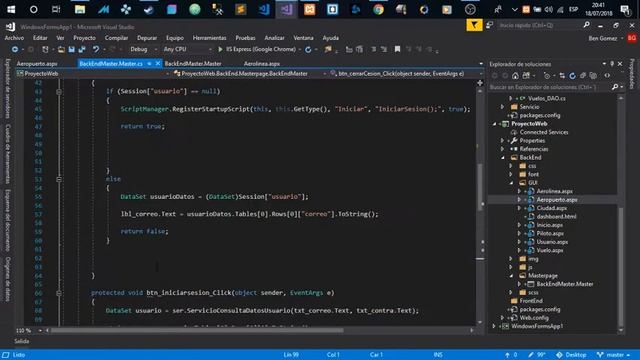Expand the WindowsFormsApp1 project node
This screenshot has width=640, height=360.
(494, 326)
